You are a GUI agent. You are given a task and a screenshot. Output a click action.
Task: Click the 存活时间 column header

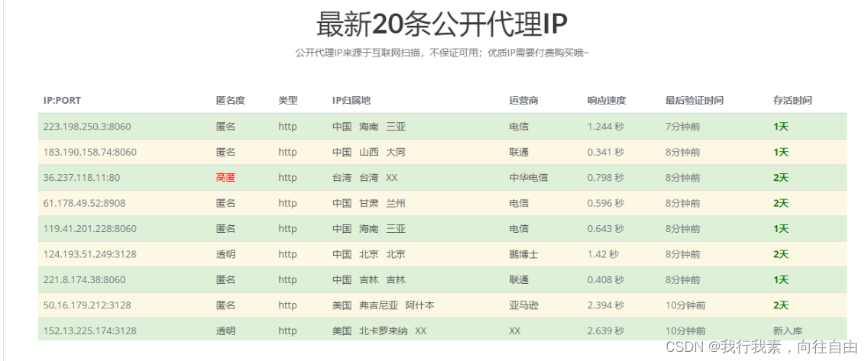[792, 101]
